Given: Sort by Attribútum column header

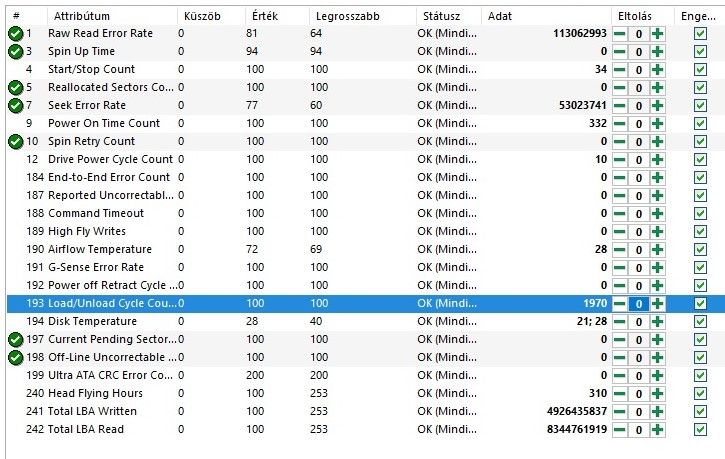Looking at the screenshot, I should coord(112,16).
